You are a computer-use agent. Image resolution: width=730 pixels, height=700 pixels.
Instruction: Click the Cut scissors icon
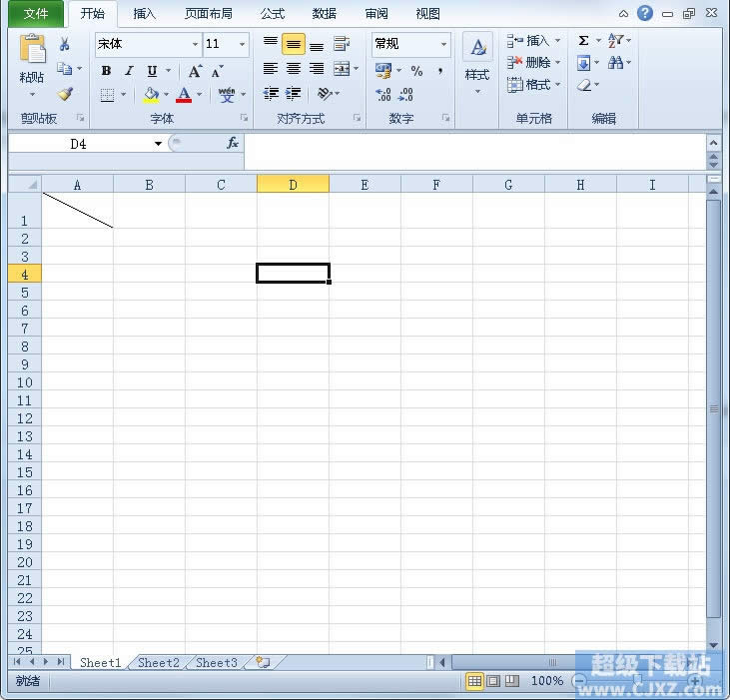coord(65,44)
